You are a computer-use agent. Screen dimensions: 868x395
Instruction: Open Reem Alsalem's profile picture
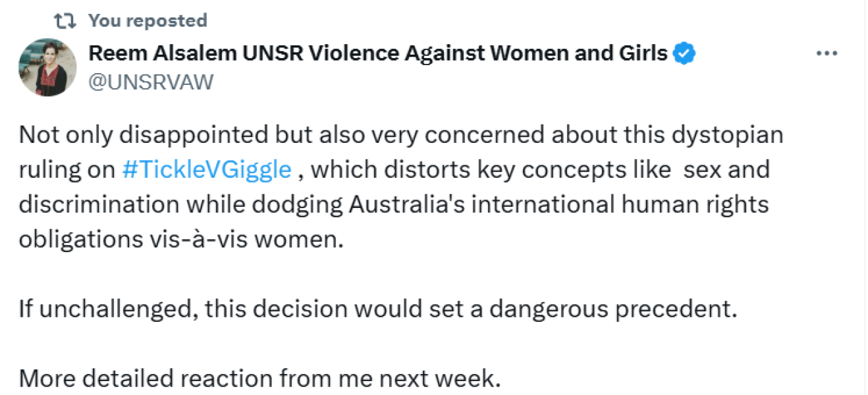(x=47, y=67)
